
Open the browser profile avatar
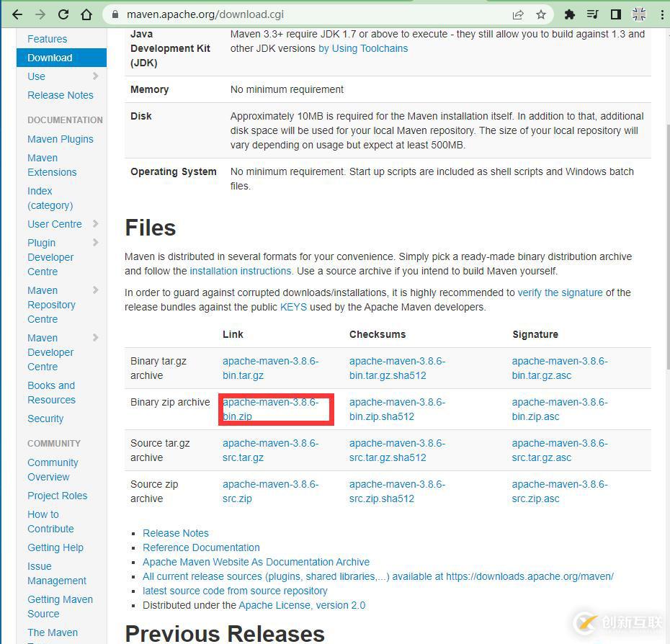click(x=639, y=15)
